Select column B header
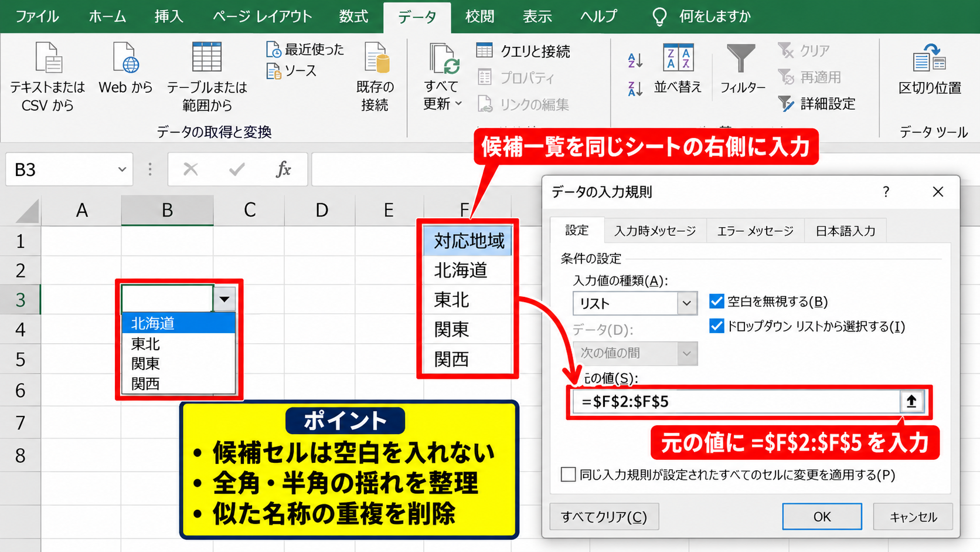980x552 pixels. click(167, 210)
